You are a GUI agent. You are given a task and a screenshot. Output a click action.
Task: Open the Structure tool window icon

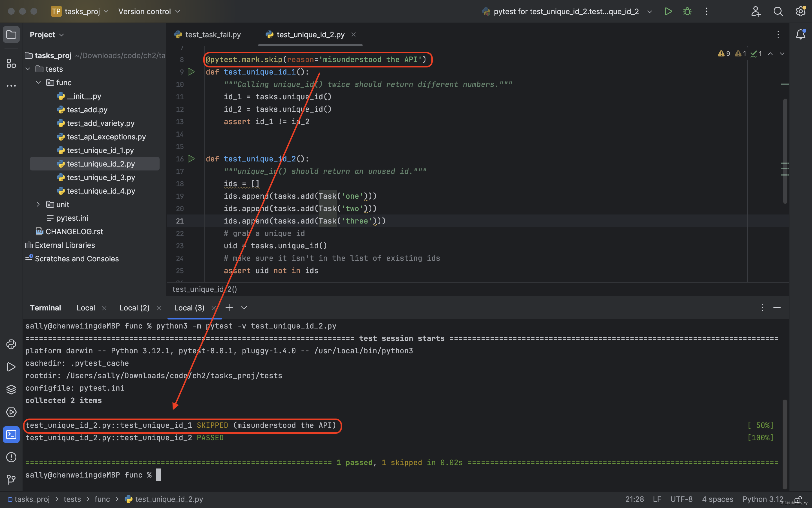click(x=11, y=63)
